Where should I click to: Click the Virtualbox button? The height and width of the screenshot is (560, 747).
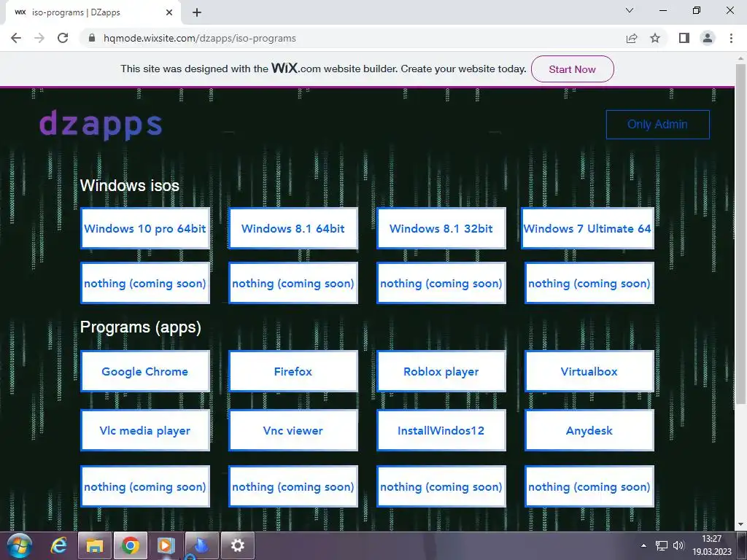589,371
